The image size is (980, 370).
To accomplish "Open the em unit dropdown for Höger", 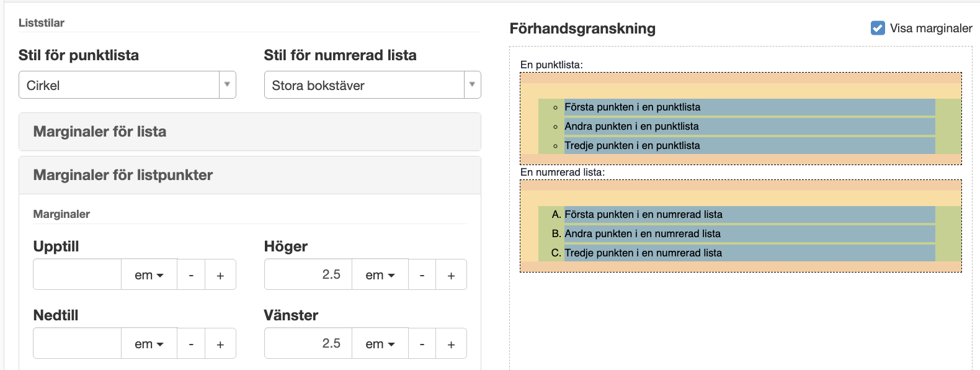I will (x=380, y=275).
